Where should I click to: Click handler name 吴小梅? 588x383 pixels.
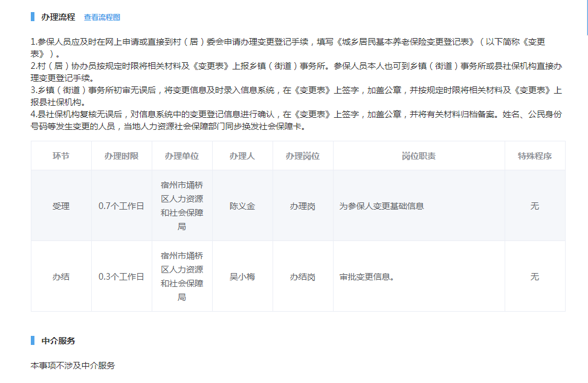click(242, 277)
